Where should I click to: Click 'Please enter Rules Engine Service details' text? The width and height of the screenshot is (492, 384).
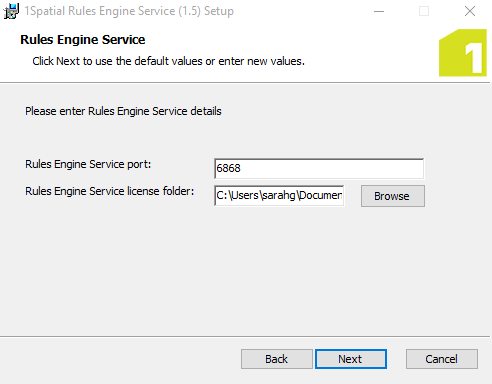pyautogui.click(x=123, y=111)
